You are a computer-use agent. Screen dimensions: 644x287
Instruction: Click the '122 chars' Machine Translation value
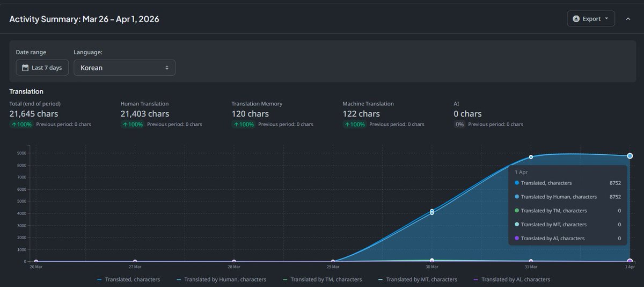click(361, 114)
